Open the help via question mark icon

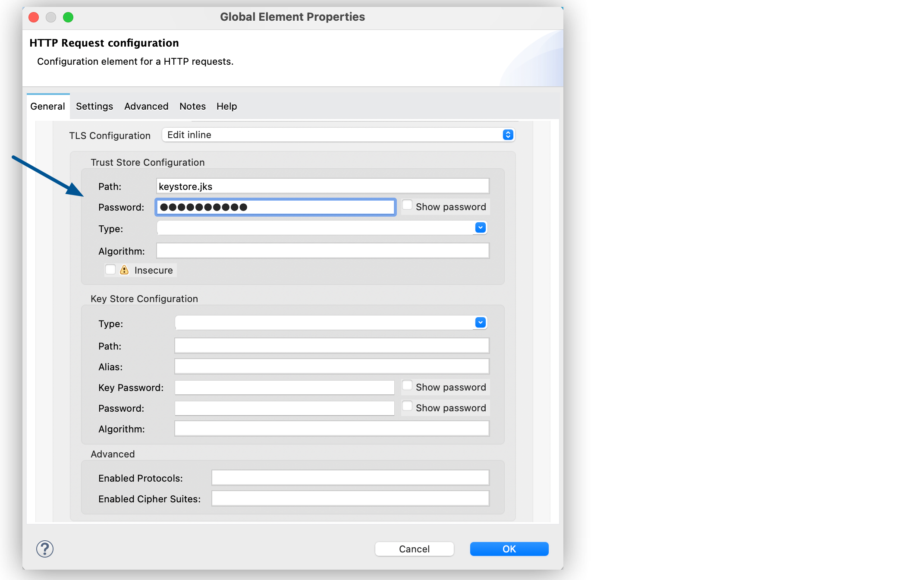[44, 549]
